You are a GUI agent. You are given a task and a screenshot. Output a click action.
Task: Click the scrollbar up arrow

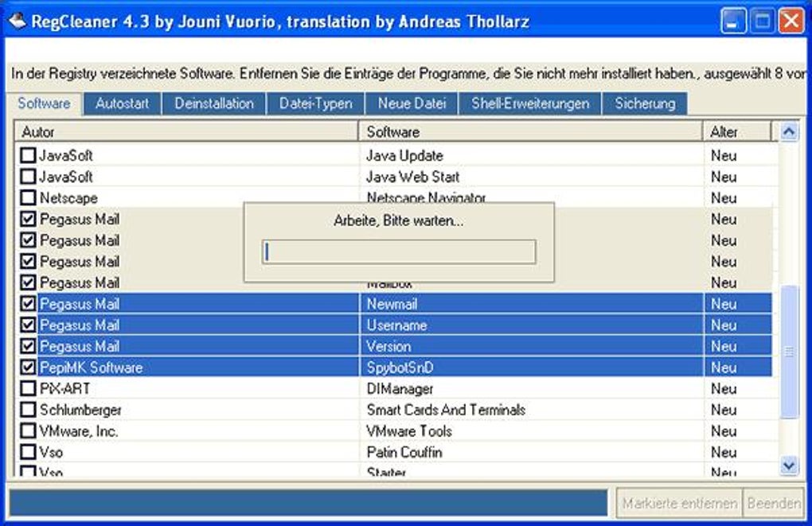tap(789, 132)
